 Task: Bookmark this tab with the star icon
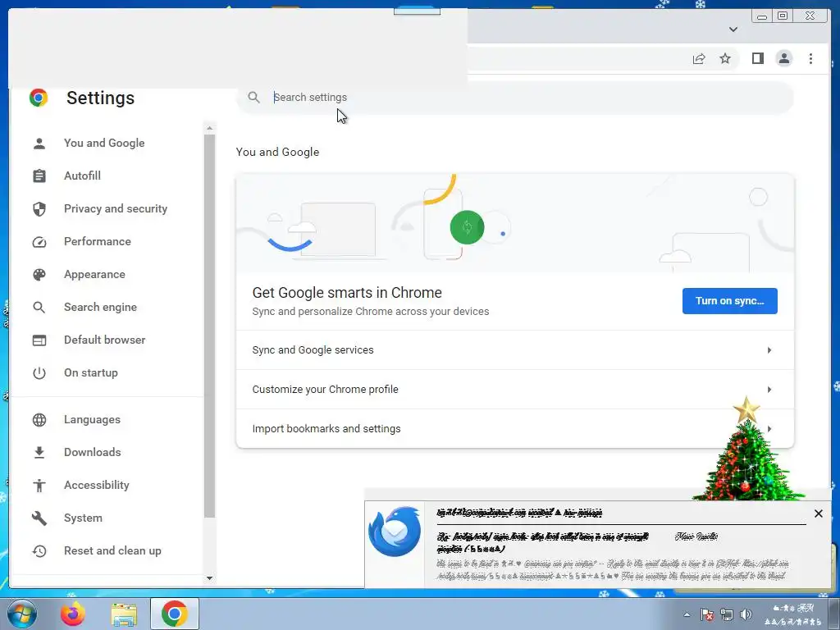(725, 58)
